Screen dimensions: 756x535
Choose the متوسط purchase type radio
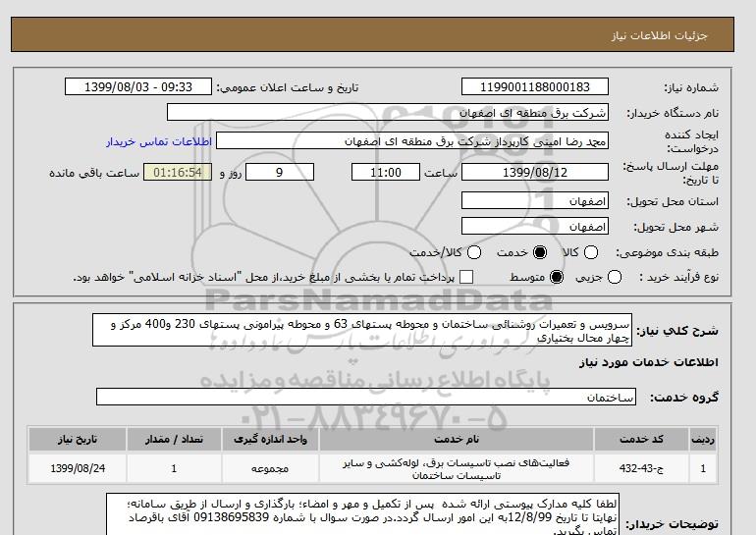point(557,277)
